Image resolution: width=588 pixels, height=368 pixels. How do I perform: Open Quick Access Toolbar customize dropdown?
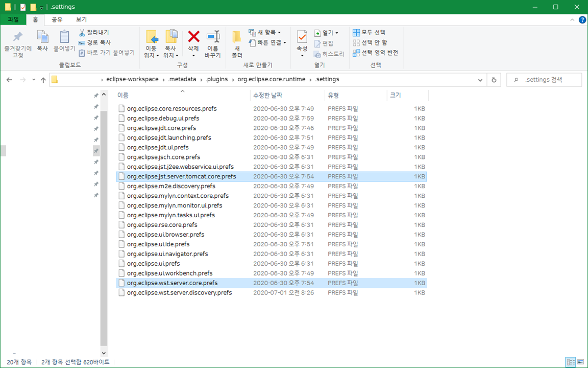tap(42, 7)
